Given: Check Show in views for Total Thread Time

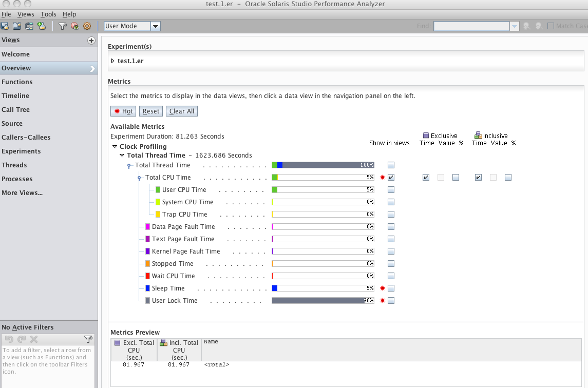Looking at the screenshot, I should (x=391, y=165).
